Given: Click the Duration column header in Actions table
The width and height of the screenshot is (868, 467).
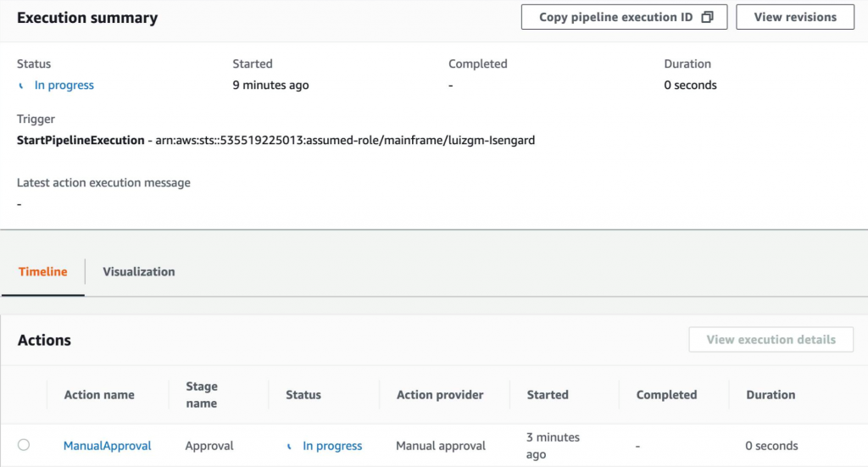Looking at the screenshot, I should click(x=771, y=395).
